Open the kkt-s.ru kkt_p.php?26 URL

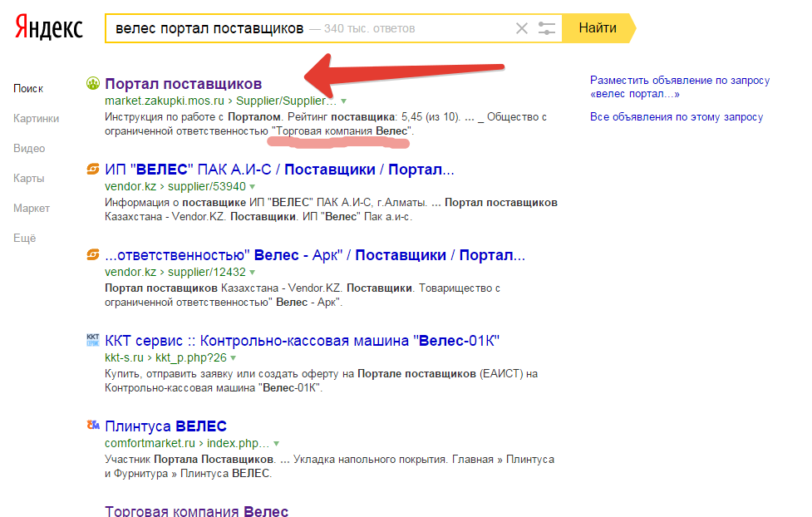point(165,357)
